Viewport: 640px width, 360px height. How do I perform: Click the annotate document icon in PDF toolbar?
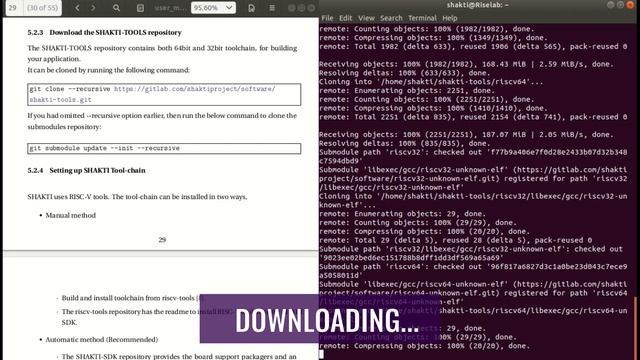[140, 8]
